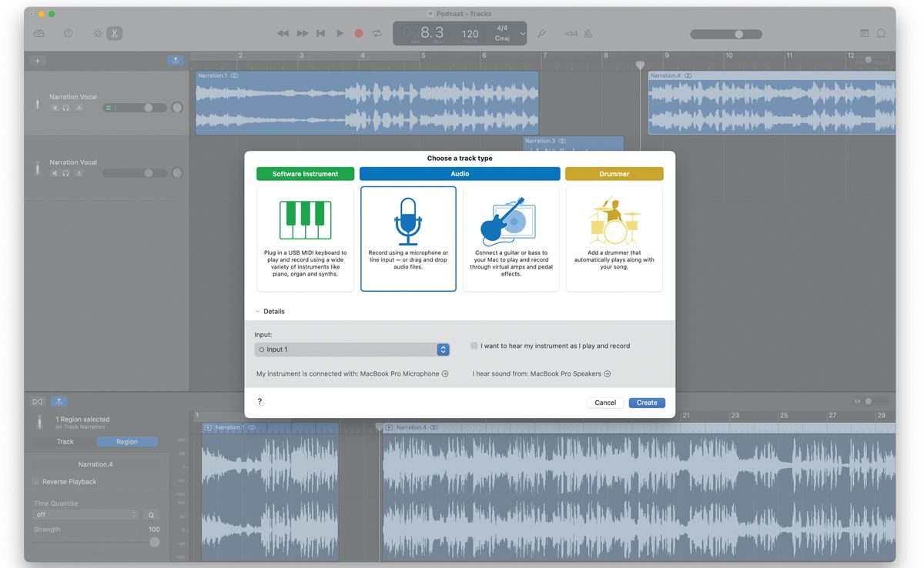Click the Create button
Image resolution: width=924 pixels, height=568 pixels.
[x=646, y=402]
